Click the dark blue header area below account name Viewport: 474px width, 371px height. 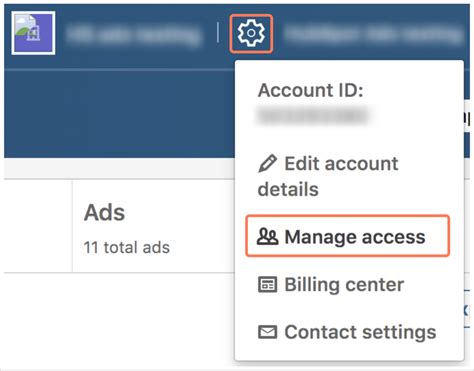point(119,114)
